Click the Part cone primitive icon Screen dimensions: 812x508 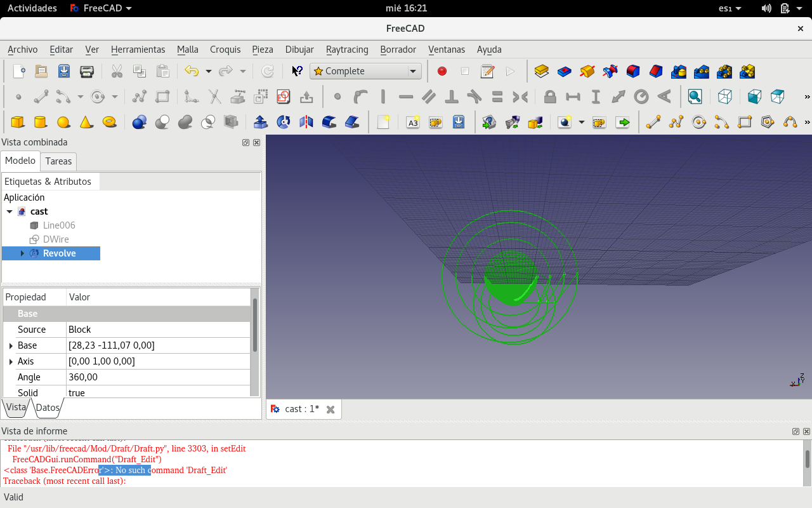coord(86,122)
